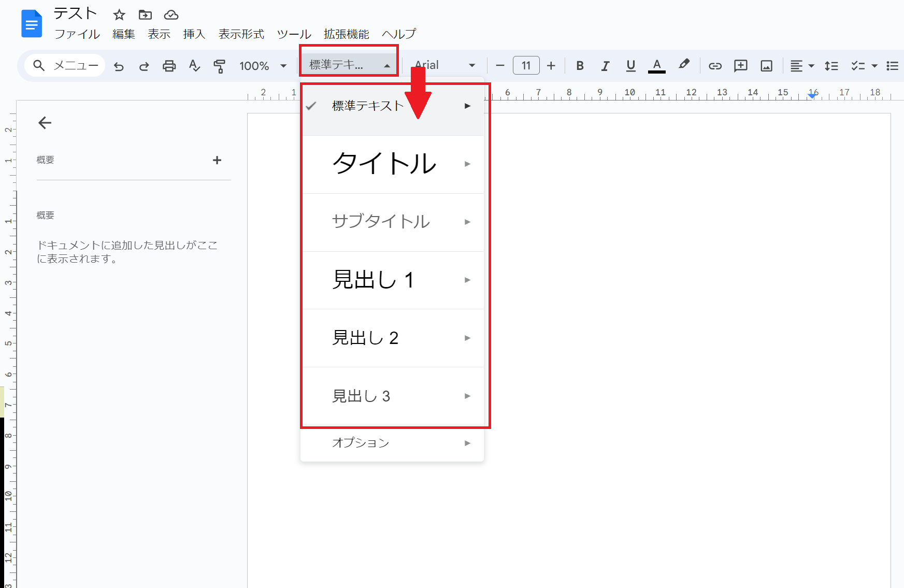This screenshot has width=904, height=588.
Task: Open the 100% zoom dropdown
Action: [263, 66]
